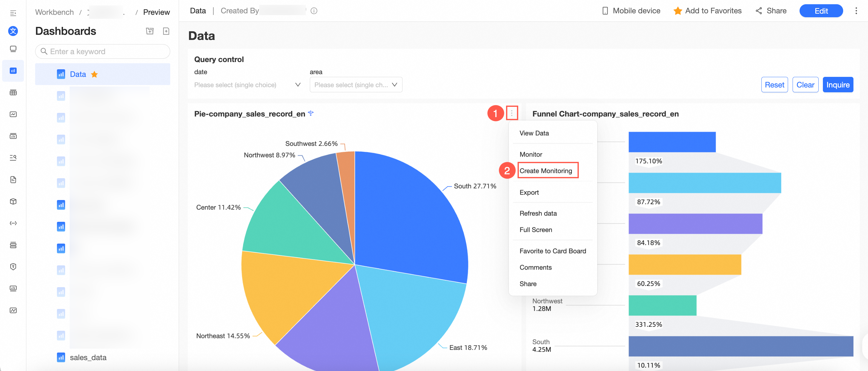Collapse the left navigation menu icon
This screenshot has height=371, width=868.
[x=13, y=13]
